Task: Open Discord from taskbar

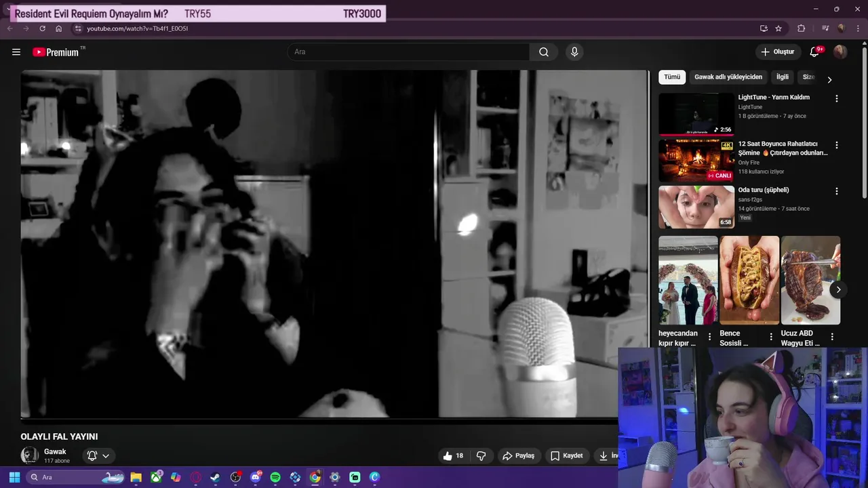Action: tap(256, 477)
